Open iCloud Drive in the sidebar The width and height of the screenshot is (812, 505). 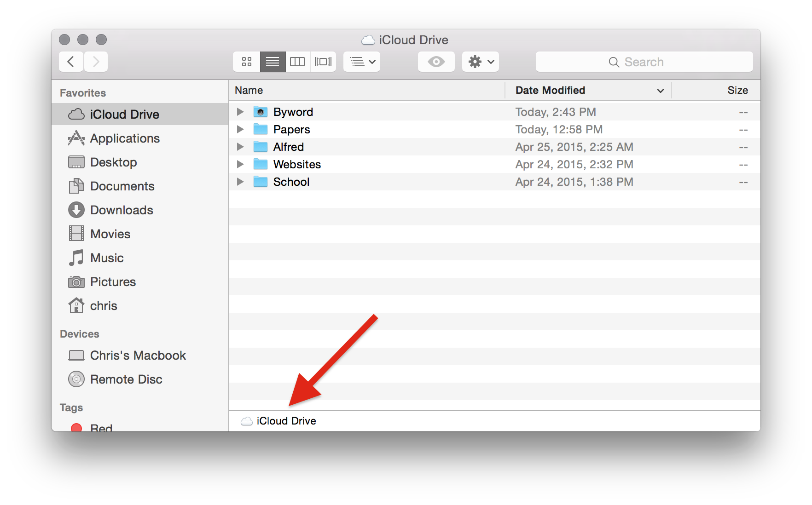click(x=140, y=114)
